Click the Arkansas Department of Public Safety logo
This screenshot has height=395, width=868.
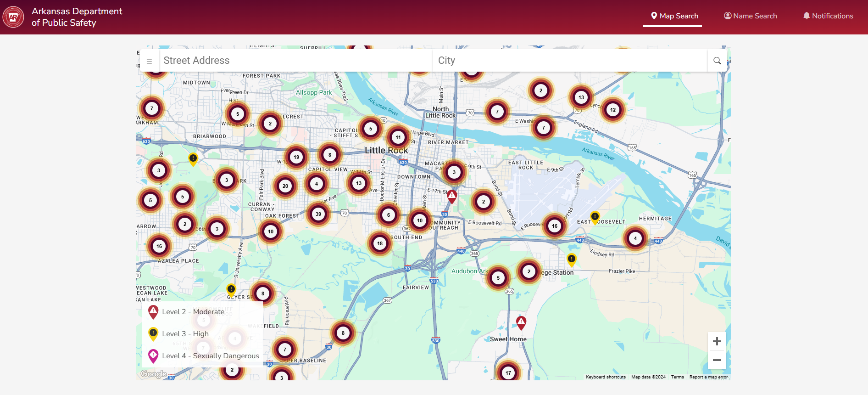13,17
